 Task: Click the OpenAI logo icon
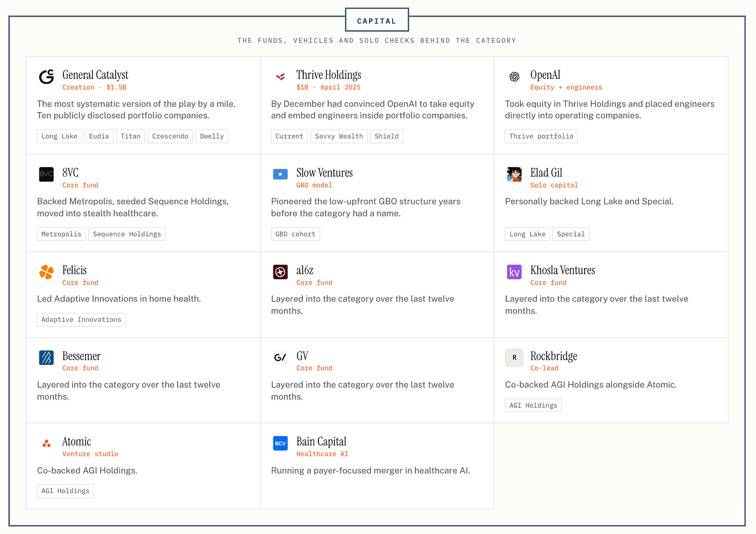click(515, 77)
